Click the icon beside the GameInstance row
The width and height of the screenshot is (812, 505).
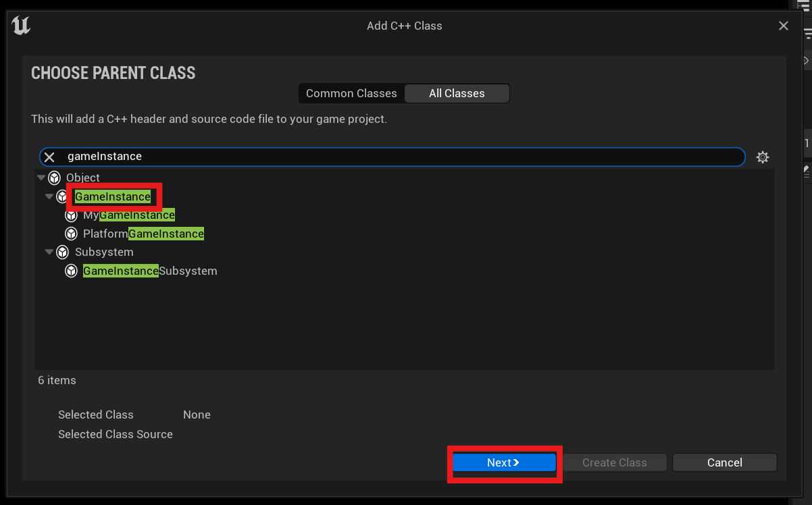(63, 196)
